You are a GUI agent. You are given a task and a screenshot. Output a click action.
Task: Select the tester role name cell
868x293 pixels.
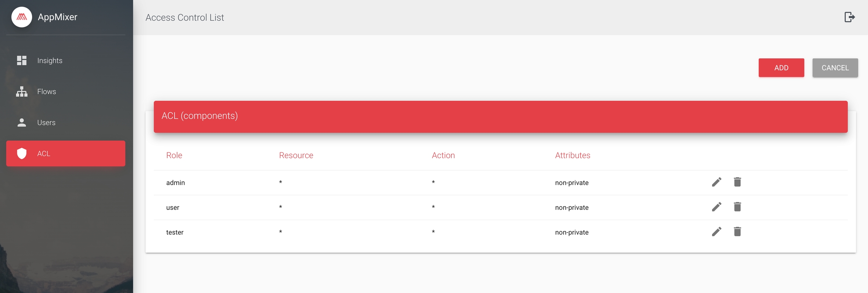click(175, 232)
